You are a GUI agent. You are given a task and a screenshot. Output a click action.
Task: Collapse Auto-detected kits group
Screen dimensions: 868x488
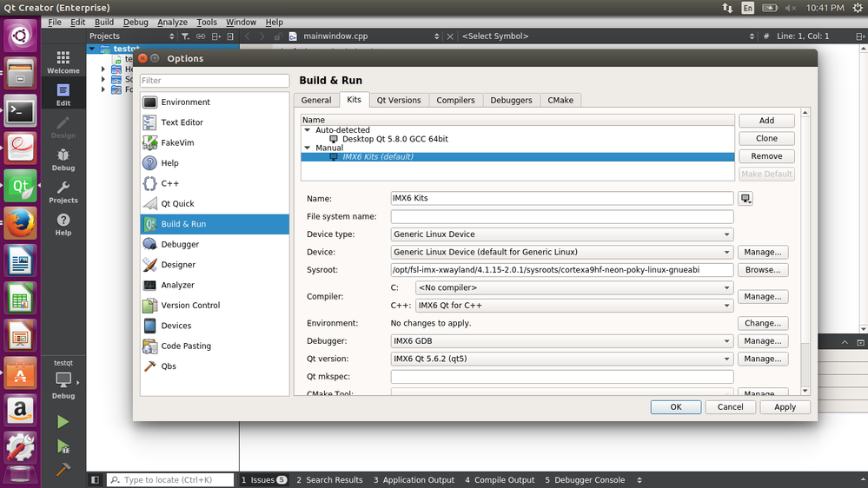coord(308,130)
